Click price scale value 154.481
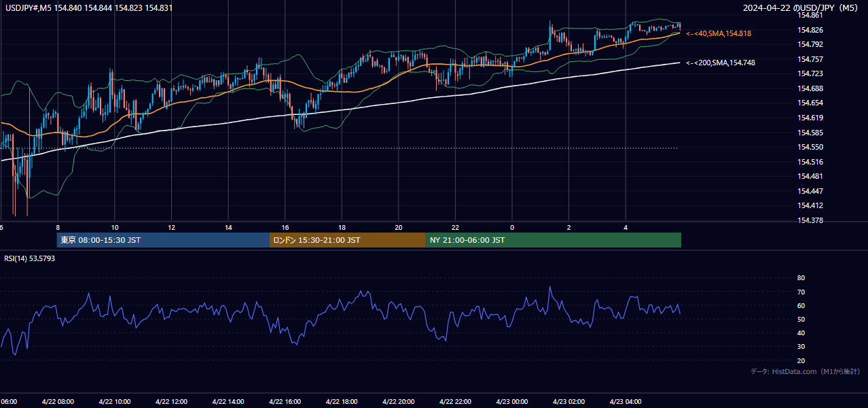 pyautogui.click(x=810, y=176)
